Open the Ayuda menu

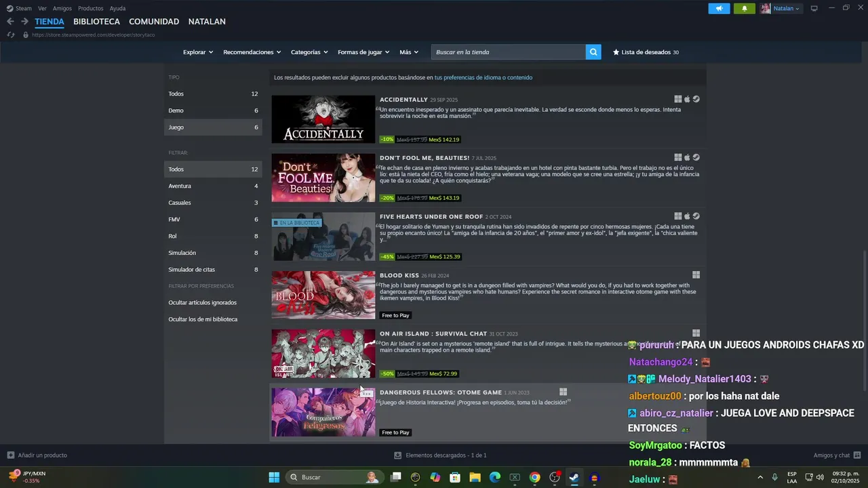click(117, 8)
